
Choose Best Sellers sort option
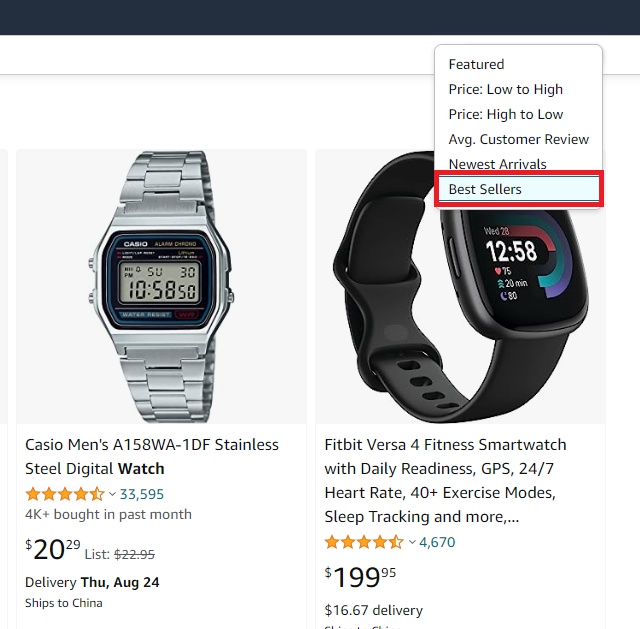pyautogui.click(x=518, y=189)
